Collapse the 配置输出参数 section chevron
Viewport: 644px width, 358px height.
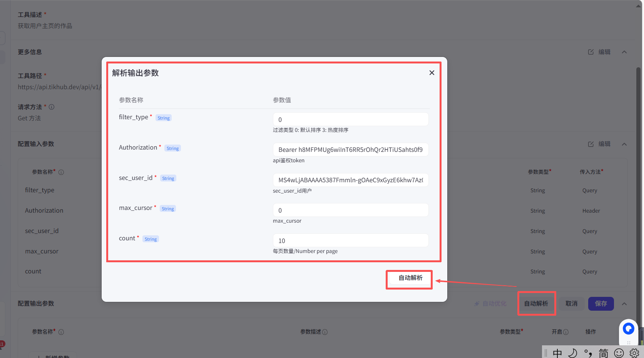[624, 304]
